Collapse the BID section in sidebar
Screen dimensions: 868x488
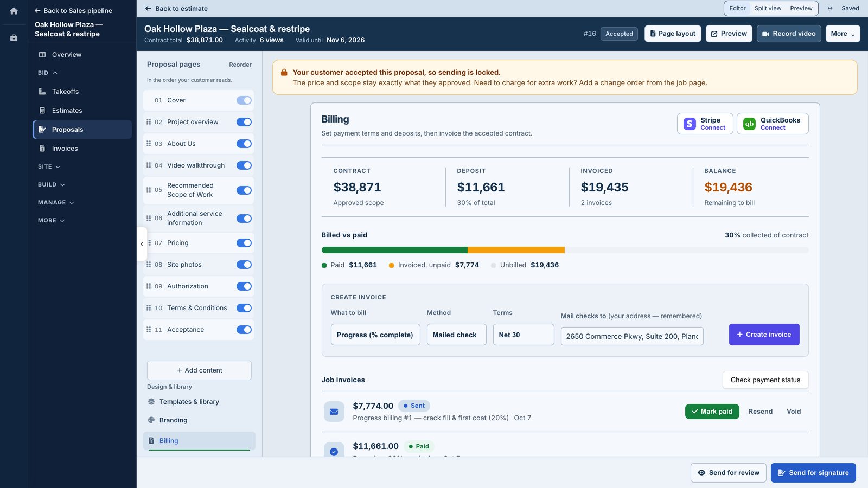point(48,73)
